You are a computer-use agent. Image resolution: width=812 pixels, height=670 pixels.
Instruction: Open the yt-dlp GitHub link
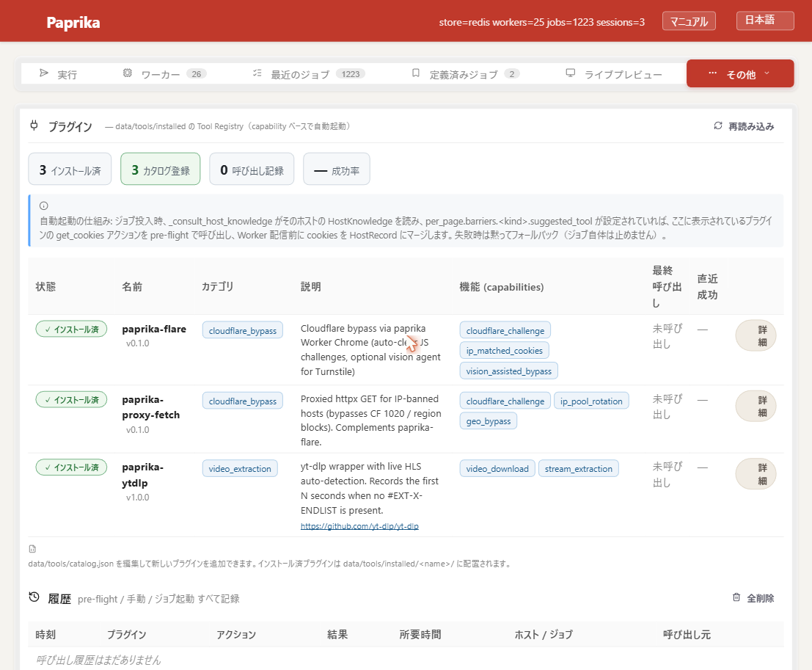(x=359, y=526)
